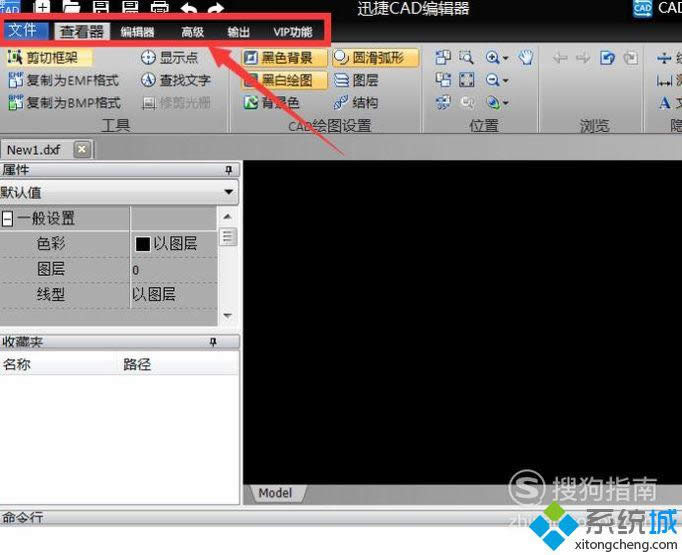Open the Zoom out dropdown arrow
Image resolution: width=682 pixels, height=555 pixels.
click(505, 81)
